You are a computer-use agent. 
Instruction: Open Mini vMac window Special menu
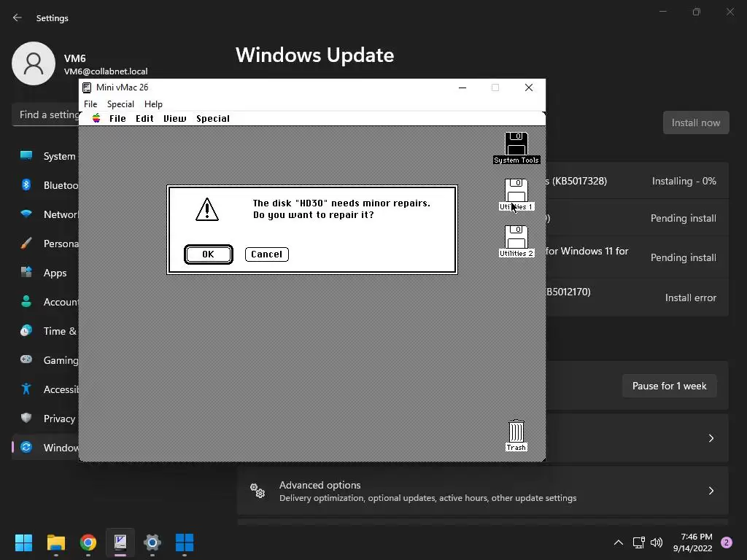pyautogui.click(x=120, y=104)
